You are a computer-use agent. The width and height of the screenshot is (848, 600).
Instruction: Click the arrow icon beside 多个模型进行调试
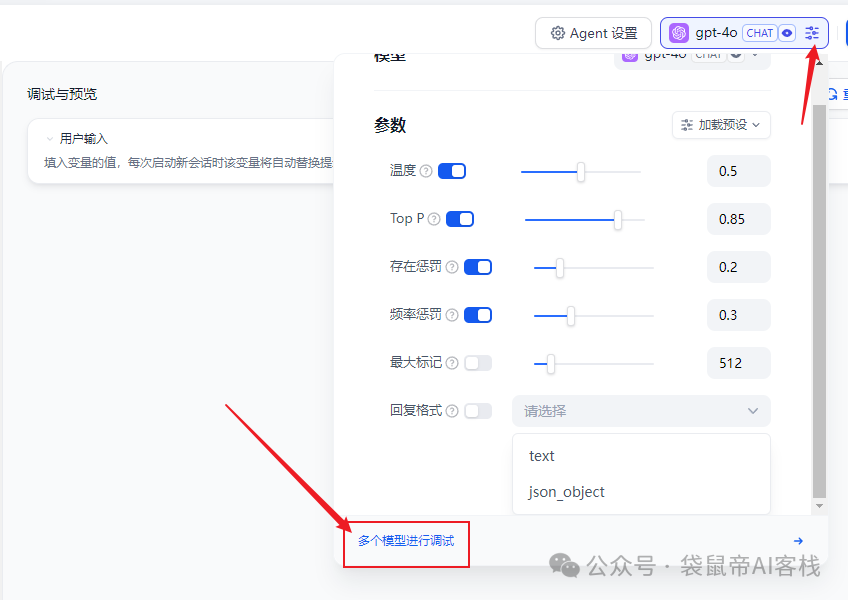click(798, 541)
